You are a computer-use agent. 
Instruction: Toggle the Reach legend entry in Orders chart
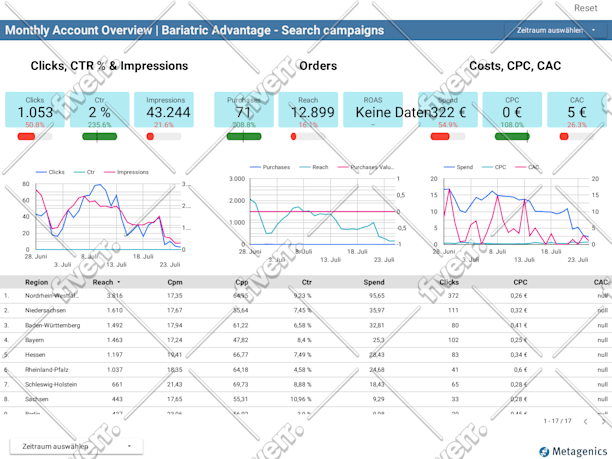[x=314, y=167]
